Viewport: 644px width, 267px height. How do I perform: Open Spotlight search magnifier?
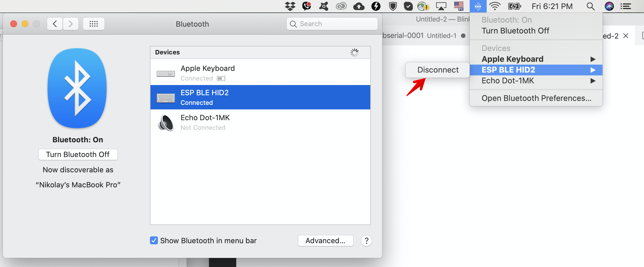pos(591,6)
